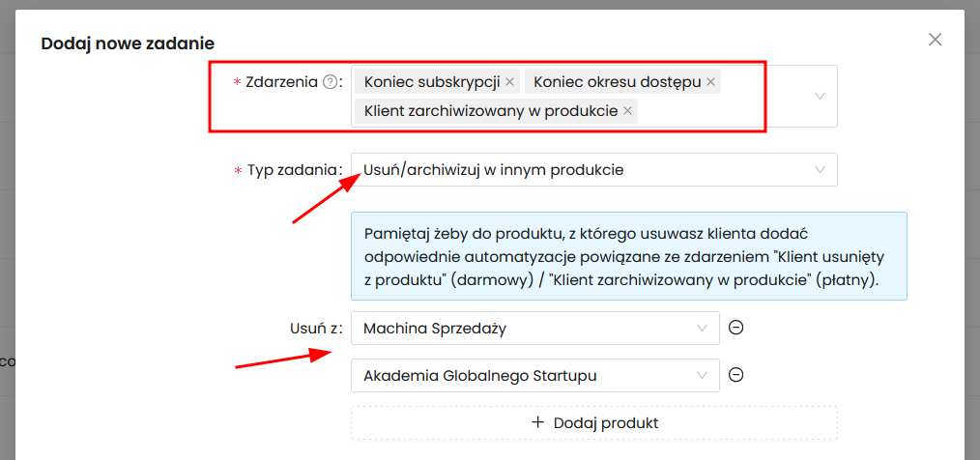Image resolution: width=980 pixels, height=460 pixels.
Task: Select the "Koniec subskrypcji" tag label
Action: (431, 82)
